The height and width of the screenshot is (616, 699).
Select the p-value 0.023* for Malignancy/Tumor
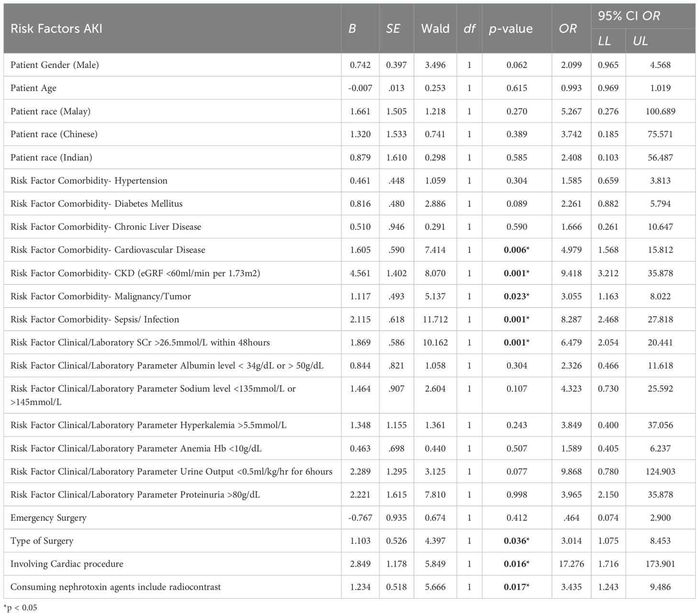[x=517, y=296]
